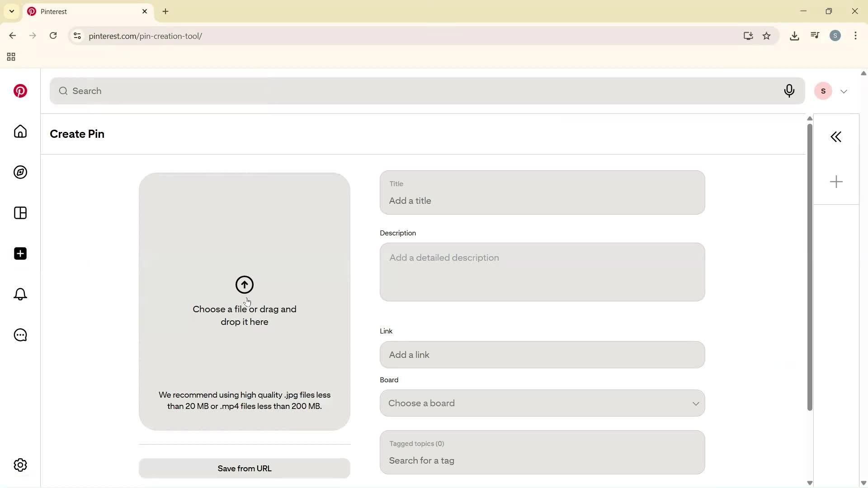Select the Home icon in the sidebar

[x=20, y=131]
